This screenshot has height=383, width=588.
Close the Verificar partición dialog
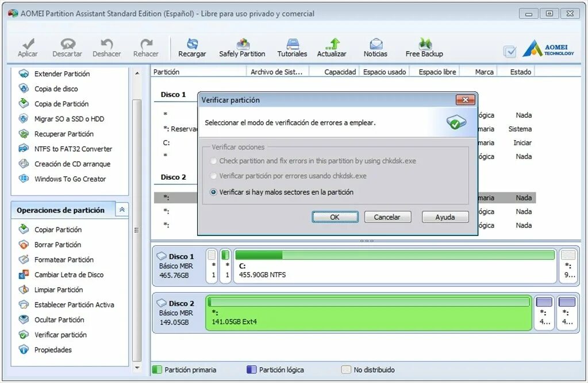click(466, 100)
